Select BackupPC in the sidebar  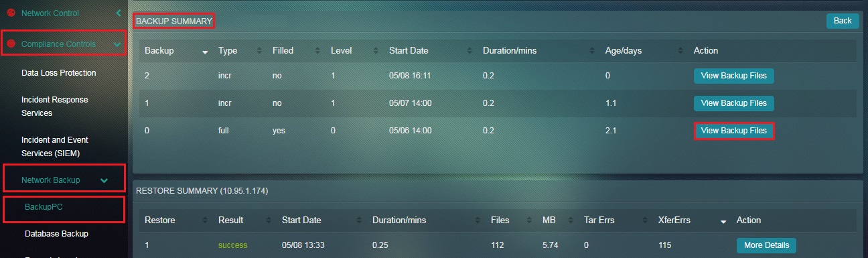pos(44,207)
